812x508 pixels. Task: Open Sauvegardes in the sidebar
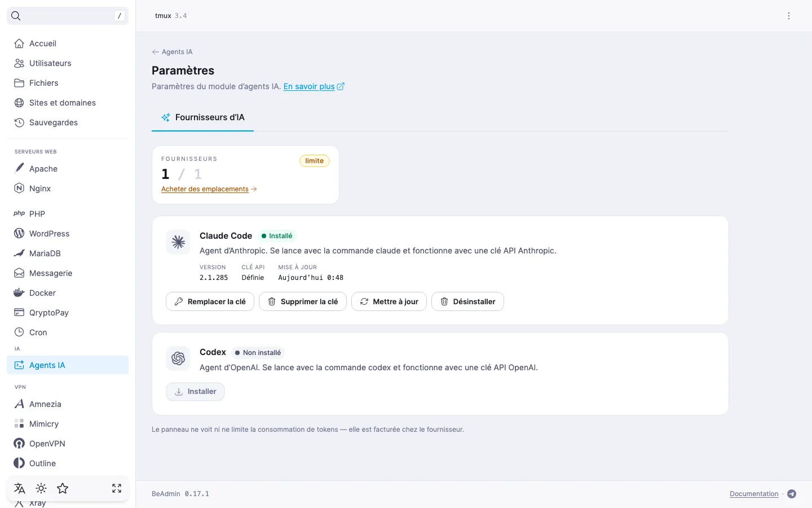(x=68, y=122)
